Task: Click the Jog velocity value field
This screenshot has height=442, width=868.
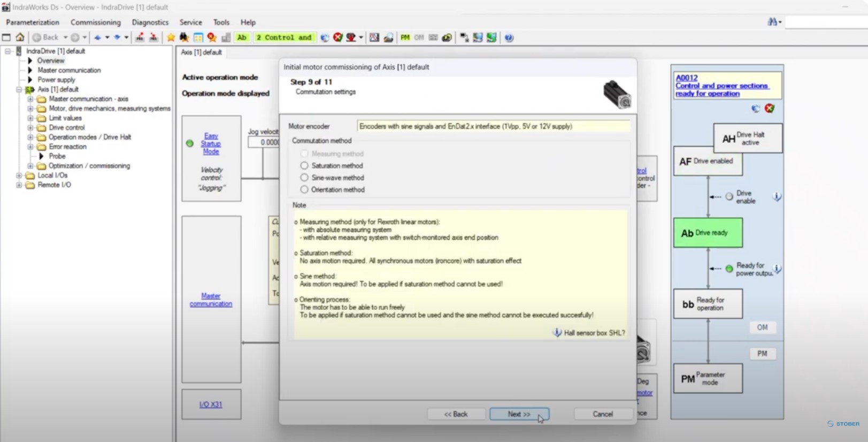Action: (x=264, y=142)
